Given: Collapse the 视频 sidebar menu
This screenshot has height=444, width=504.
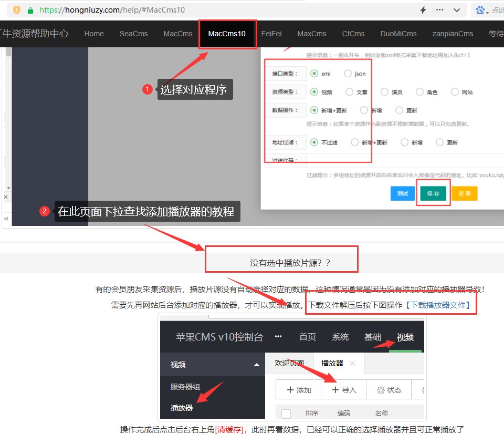Looking at the screenshot, I should (x=257, y=364).
